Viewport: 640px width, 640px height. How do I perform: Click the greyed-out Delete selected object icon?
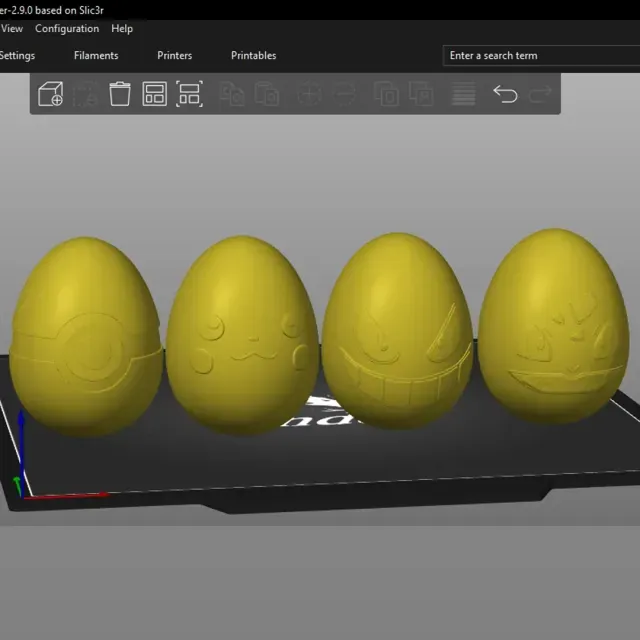pos(85,94)
